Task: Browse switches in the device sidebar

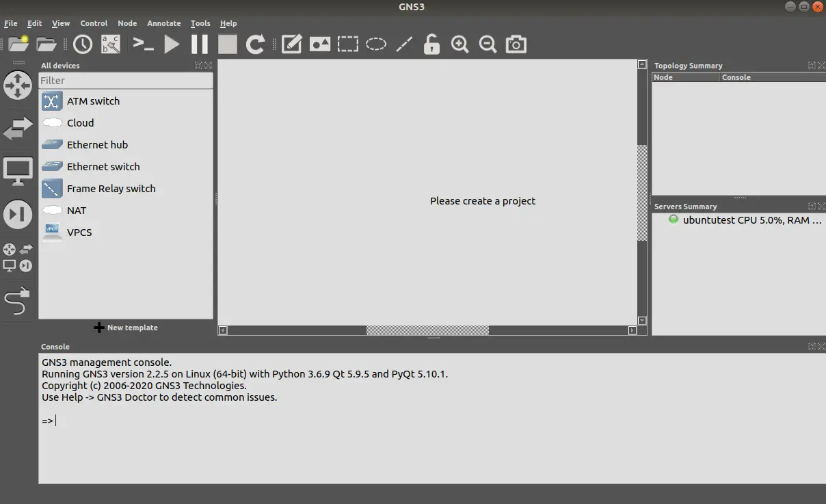Action: [x=18, y=128]
